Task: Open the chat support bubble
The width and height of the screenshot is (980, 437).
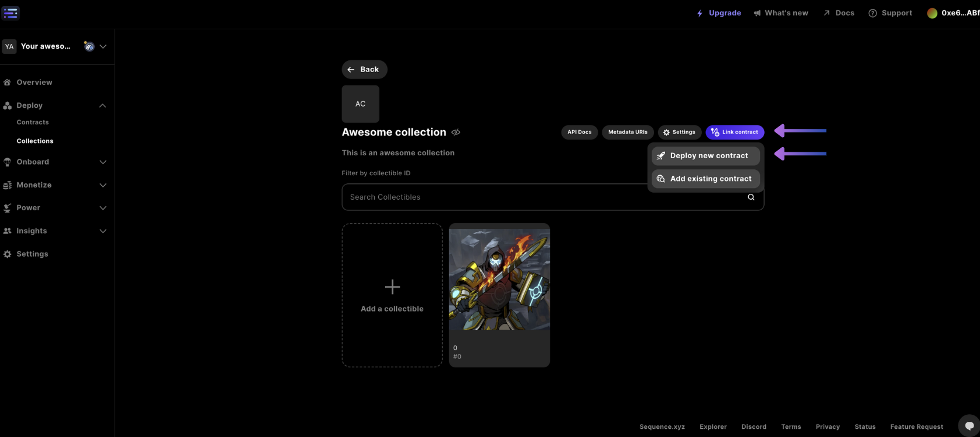Action: tap(969, 426)
